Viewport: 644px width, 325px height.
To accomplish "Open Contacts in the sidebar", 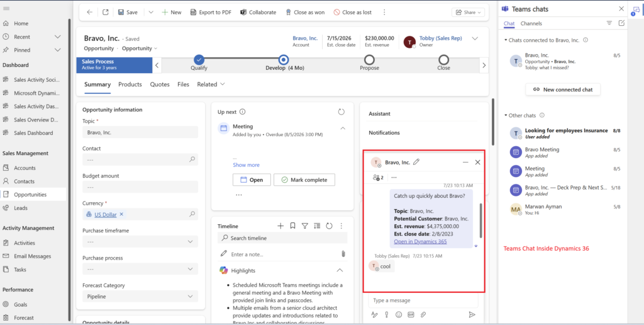I will click(x=25, y=181).
